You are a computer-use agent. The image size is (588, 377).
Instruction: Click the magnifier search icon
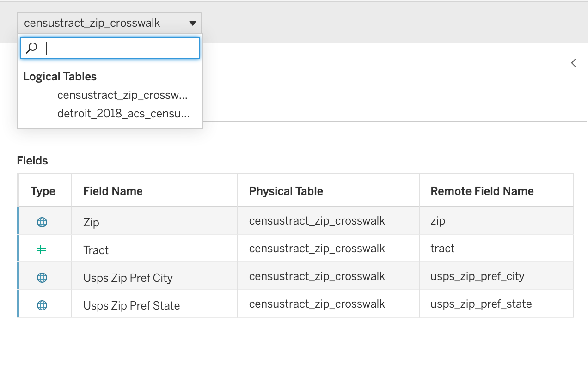[x=32, y=48]
